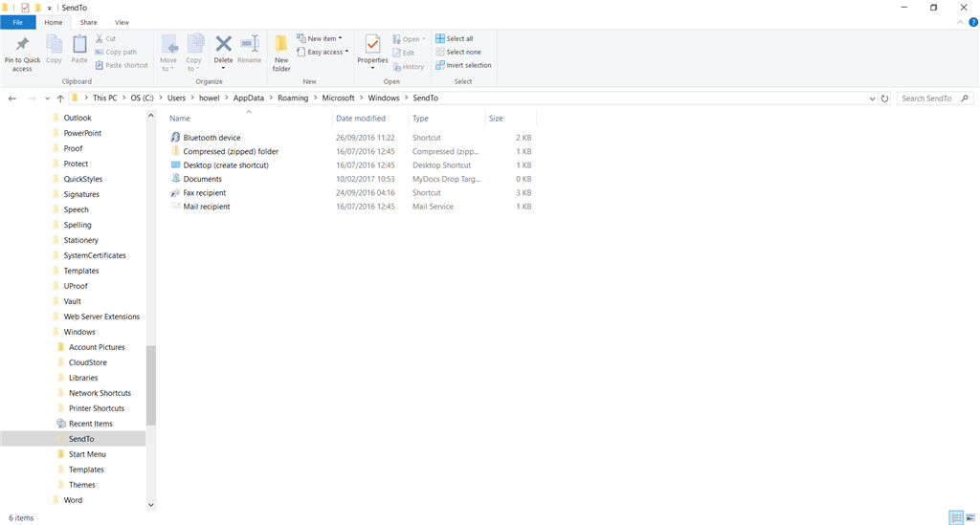This screenshot has height=525, width=980.
Task: Click AppData in the address path
Action: click(249, 98)
